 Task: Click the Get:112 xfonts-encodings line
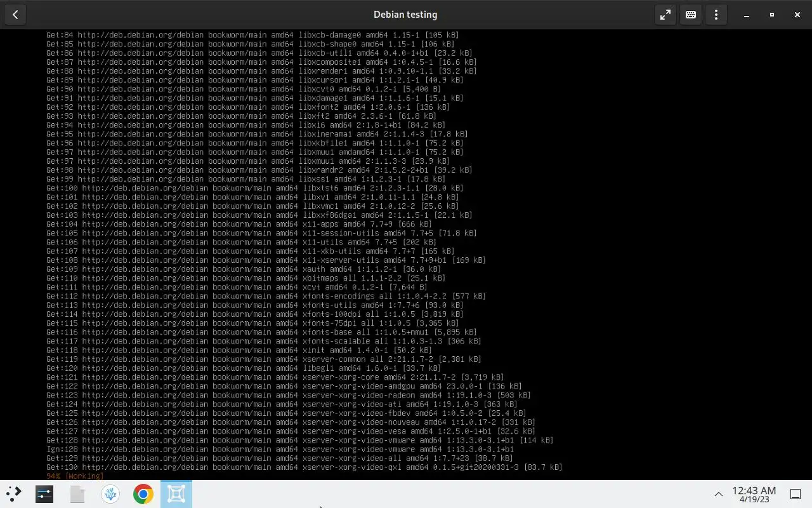point(266,296)
